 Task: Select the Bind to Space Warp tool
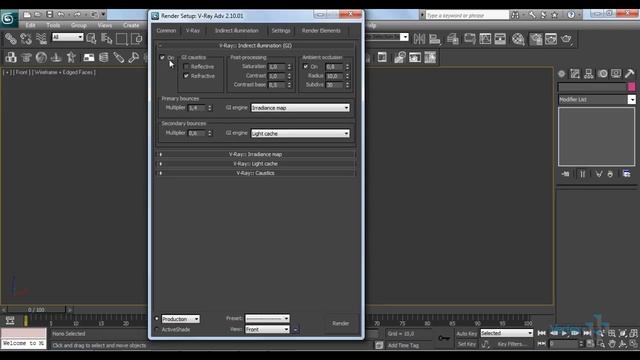coord(42,39)
